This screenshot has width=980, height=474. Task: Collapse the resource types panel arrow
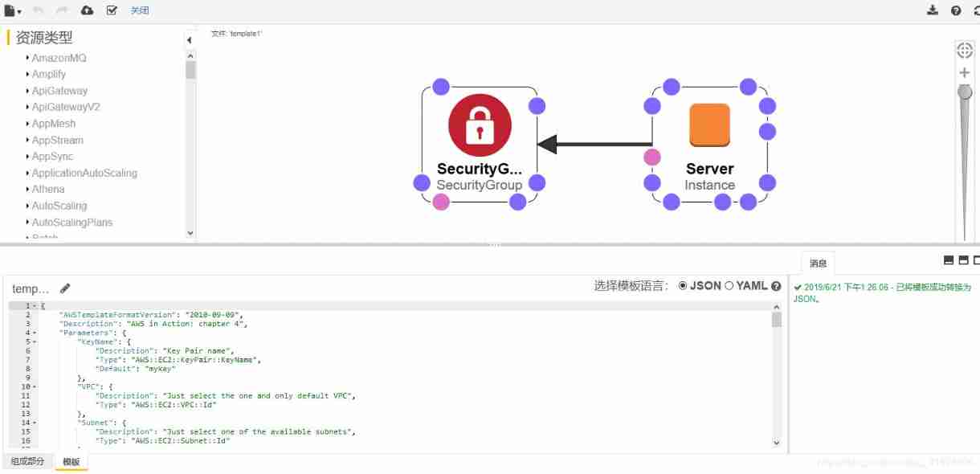point(190,40)
